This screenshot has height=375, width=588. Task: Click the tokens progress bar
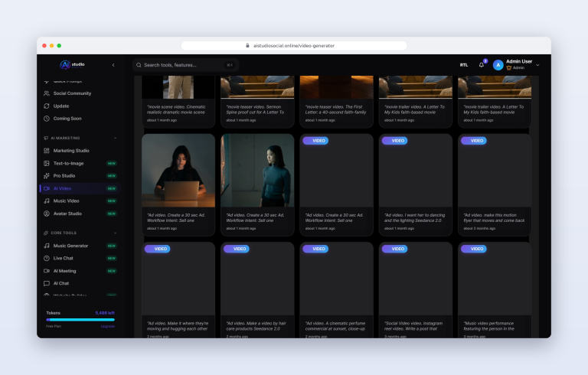click(80, 320)
